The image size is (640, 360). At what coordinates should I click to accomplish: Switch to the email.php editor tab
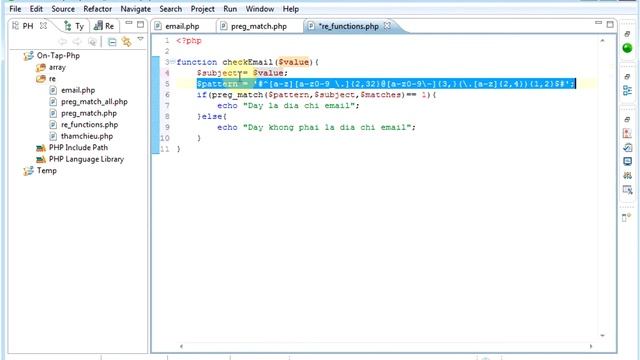tap(182, 26)
